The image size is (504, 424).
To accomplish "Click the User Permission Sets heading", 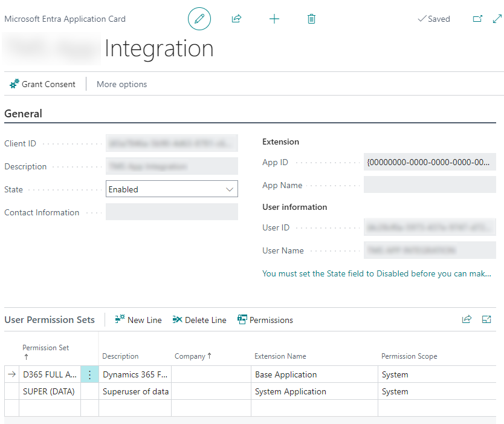I will (x=50, y=320).
